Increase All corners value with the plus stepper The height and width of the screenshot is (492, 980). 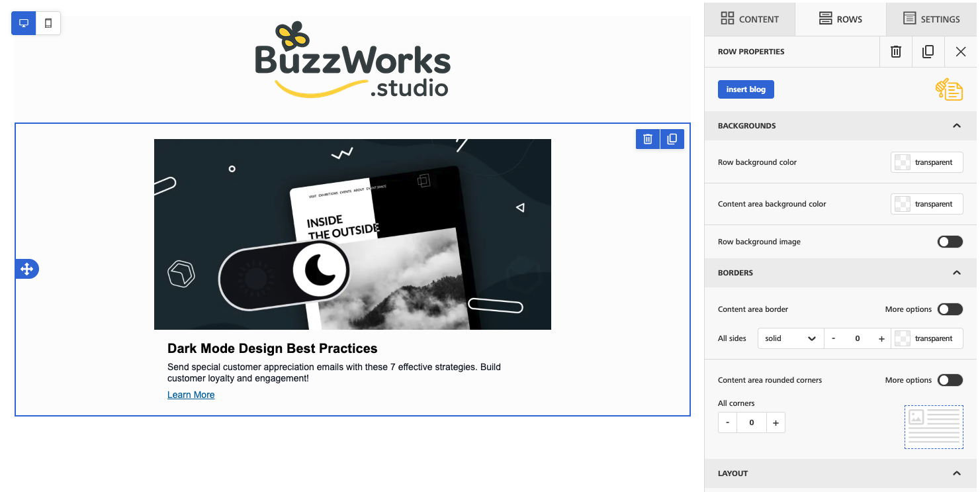(x=776, y=422)
